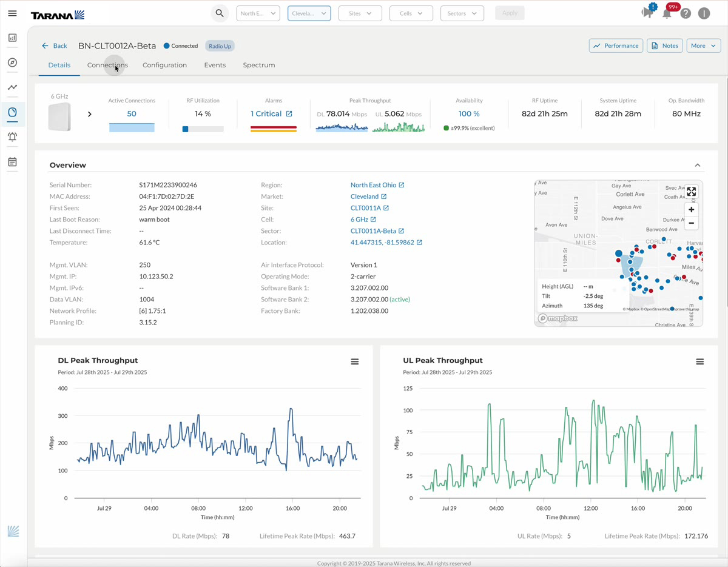Open the alarms icon in left sidebar

[12, 137]
